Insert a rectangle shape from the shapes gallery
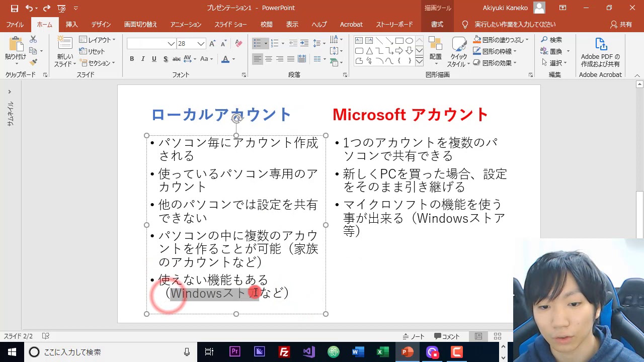Viewport: 644px width, 362px height. [399, 41]
